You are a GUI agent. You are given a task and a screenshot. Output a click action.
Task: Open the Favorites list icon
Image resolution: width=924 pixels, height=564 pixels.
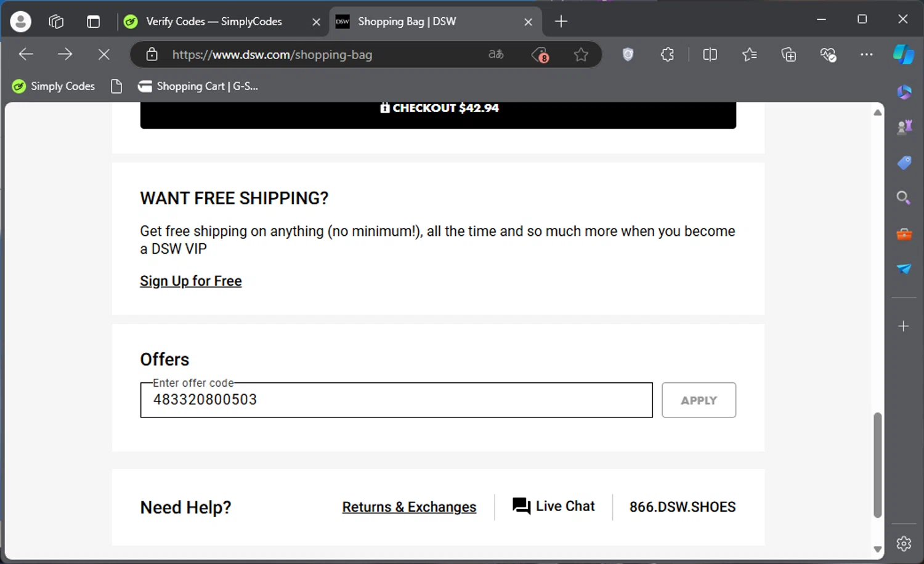(749, 54)
